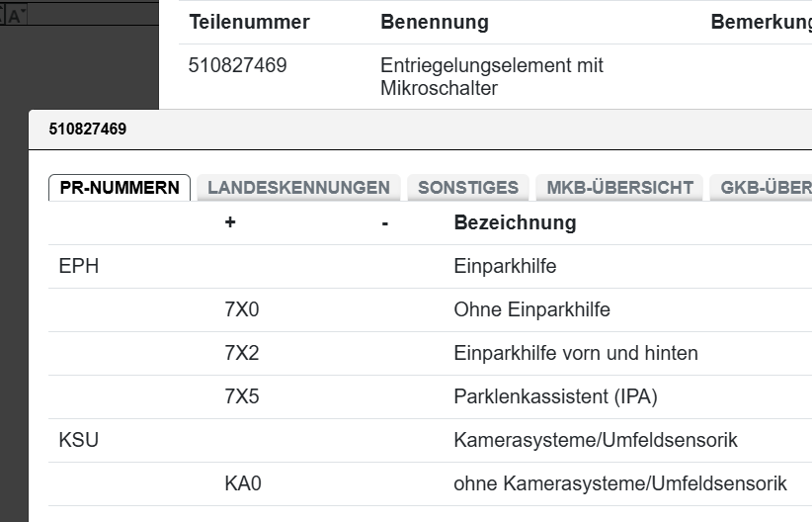Open the LANDESKENNUNGEN tab
The width and height of the screenshot is (812, 522).
[298, 188]
